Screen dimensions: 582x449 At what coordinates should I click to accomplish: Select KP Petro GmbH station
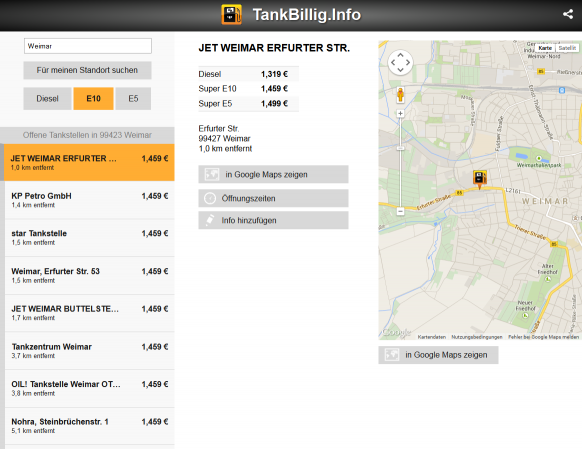(x=89, y=200)
